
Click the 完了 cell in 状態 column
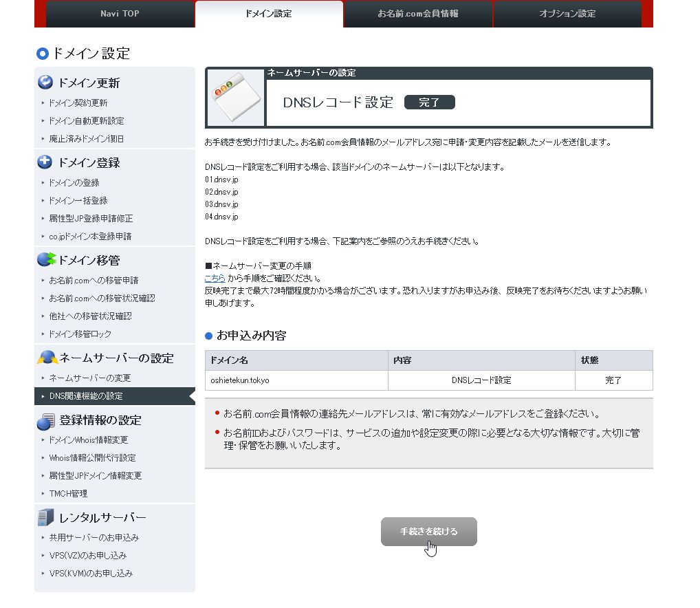[613, 380]
